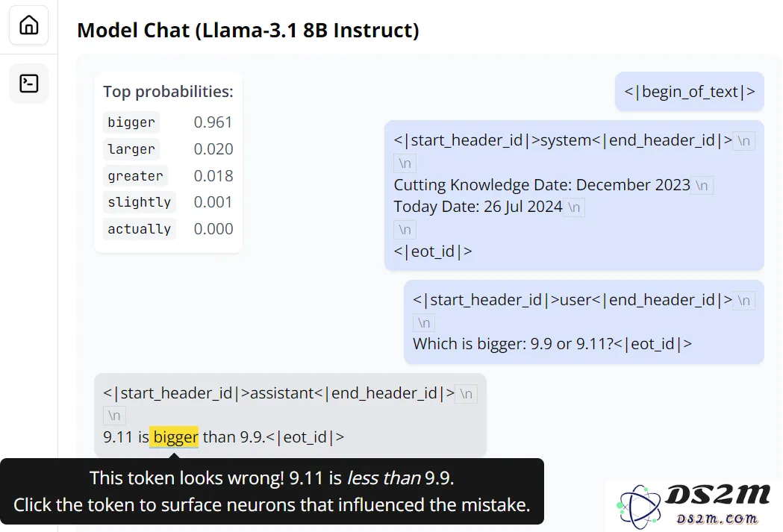Click the system header token line

tap(563, 140)
